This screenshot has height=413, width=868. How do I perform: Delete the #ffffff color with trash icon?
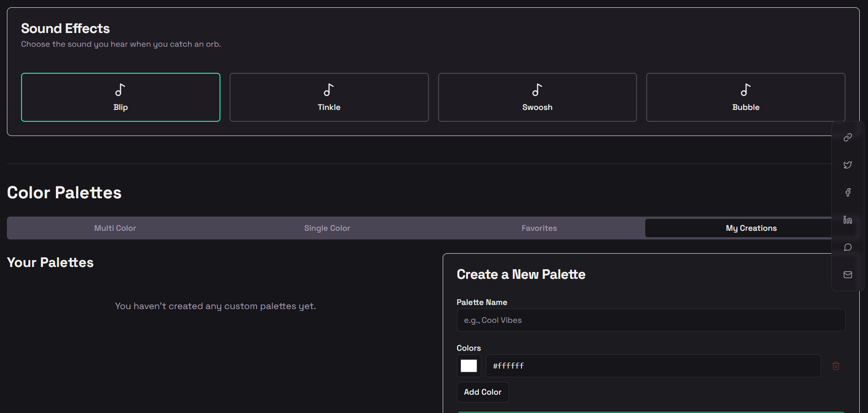836,366
